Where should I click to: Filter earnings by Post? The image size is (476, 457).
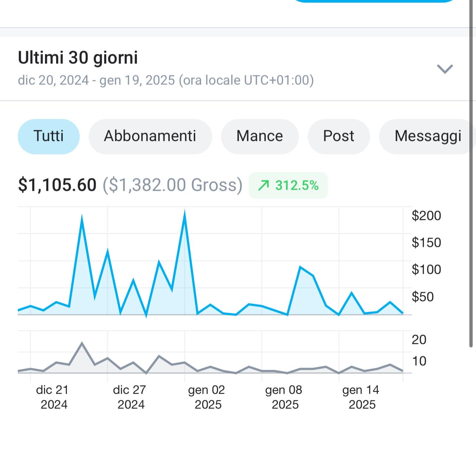click(338, 136)
